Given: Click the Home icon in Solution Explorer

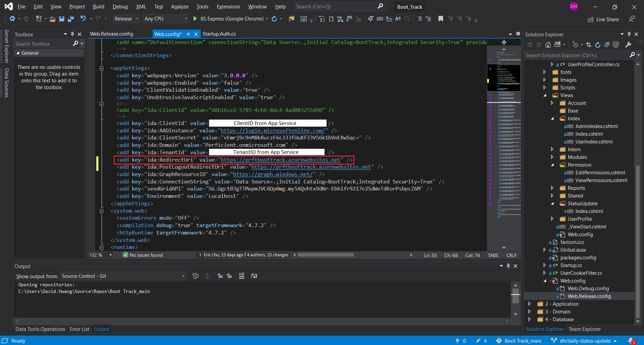Looking at the screenshot, I should coord(548,45).
